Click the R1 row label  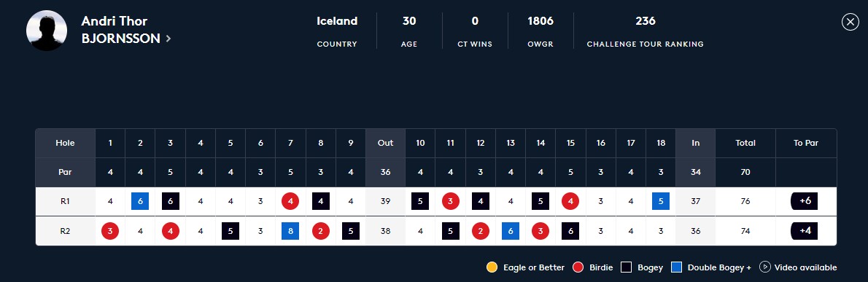pos(66,201)
